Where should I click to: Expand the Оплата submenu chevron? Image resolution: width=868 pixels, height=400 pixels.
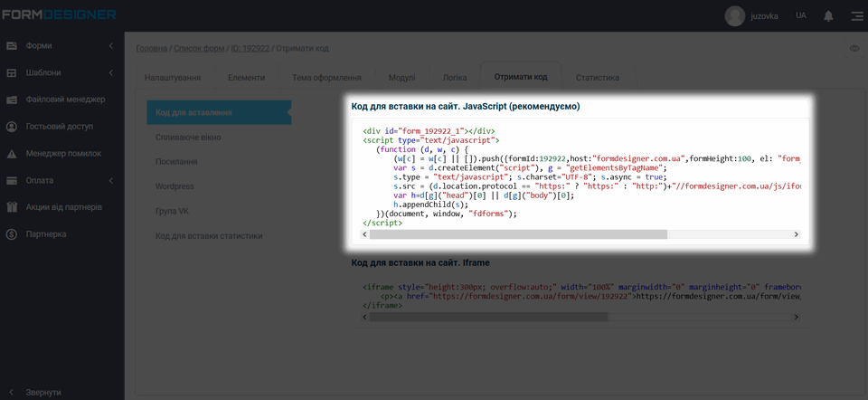[x=110, y=181]
